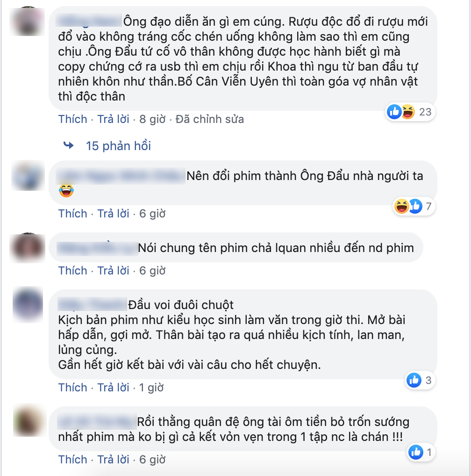Click Thích on the Ông Đẩu nhà người ta comment

tap(72, 214)
